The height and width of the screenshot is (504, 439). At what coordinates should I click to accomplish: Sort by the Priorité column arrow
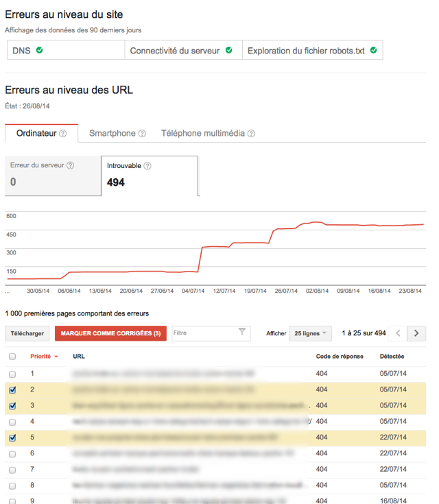56,357
